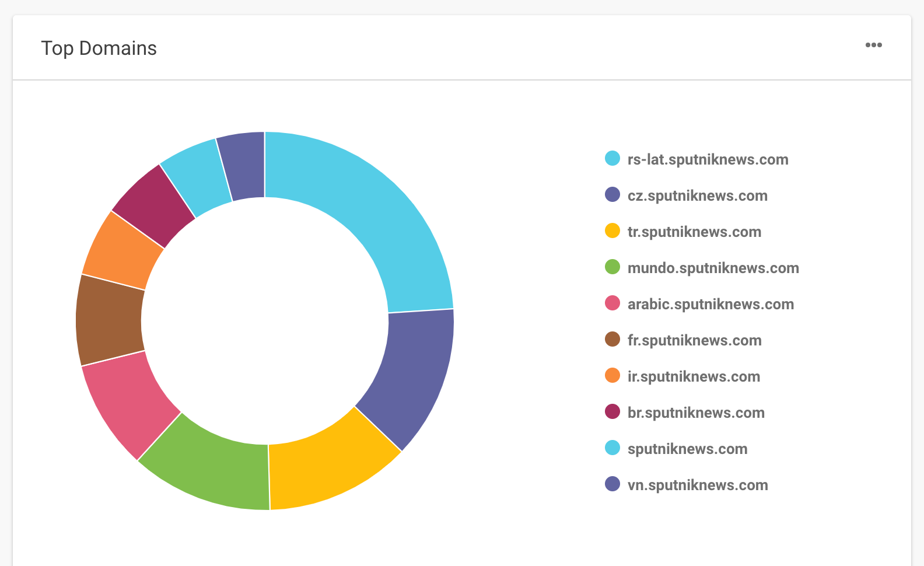The width and height of the screenshot is (924, 566).
Task: Open the Top Domains more options menu
Action: [x=873, y=46]
